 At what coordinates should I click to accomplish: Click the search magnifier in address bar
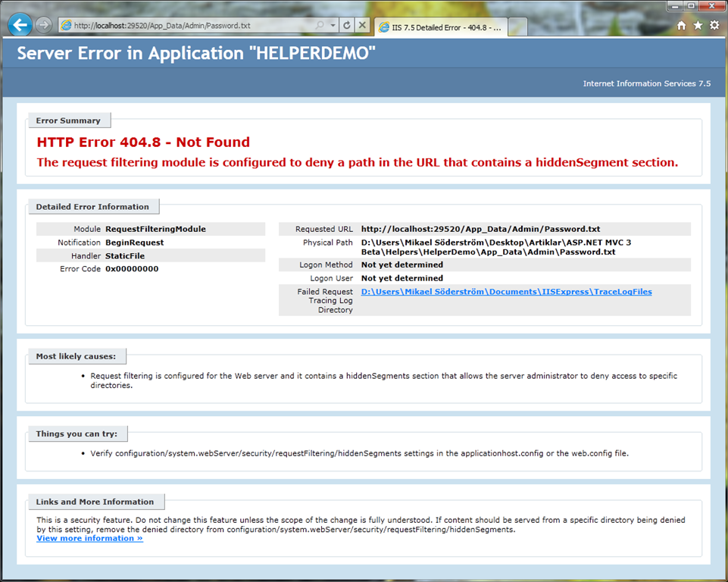320,25
